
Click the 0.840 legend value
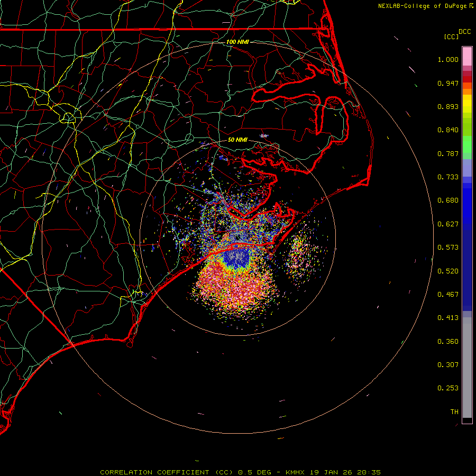click(x=448, y=130)
